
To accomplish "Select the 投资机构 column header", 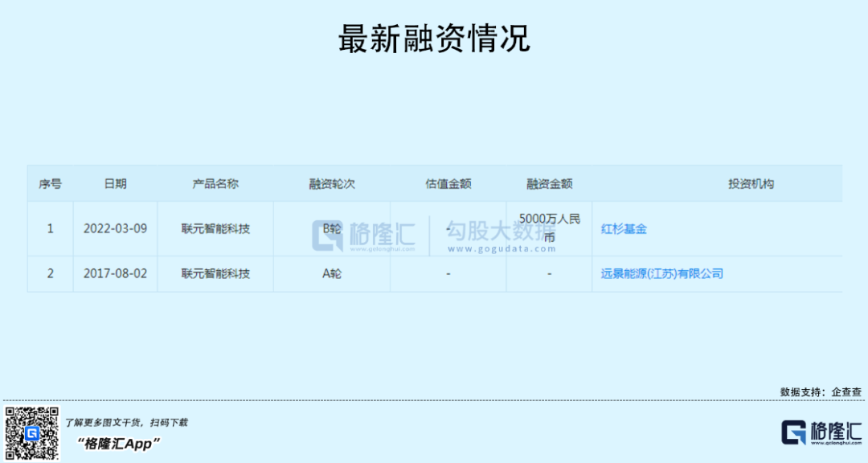I will (751, 184).
